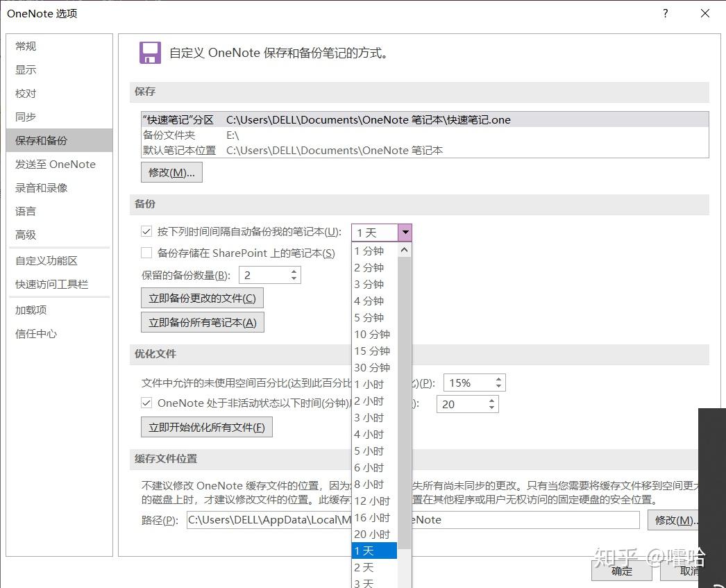The width and height of the screenshot is (726, 588).
Task: Choose the 15 分钟 option
Action: point(375,351)
